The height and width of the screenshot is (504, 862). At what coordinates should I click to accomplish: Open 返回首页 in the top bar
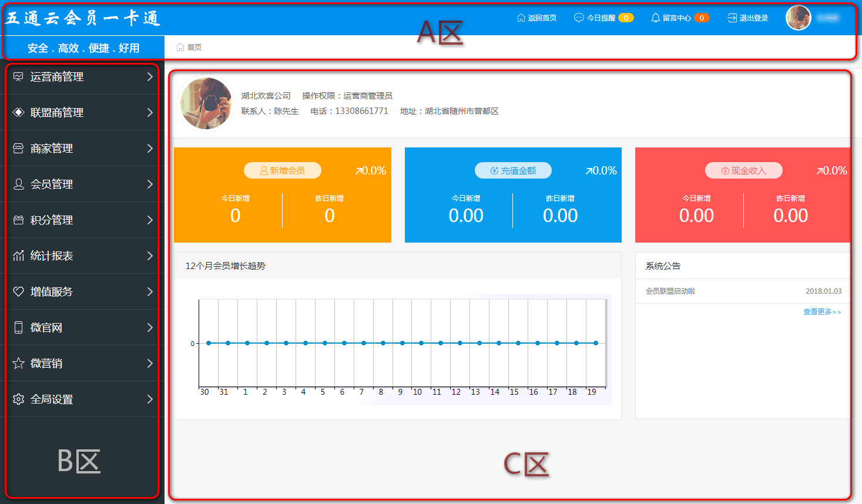[x=536, y=18]
